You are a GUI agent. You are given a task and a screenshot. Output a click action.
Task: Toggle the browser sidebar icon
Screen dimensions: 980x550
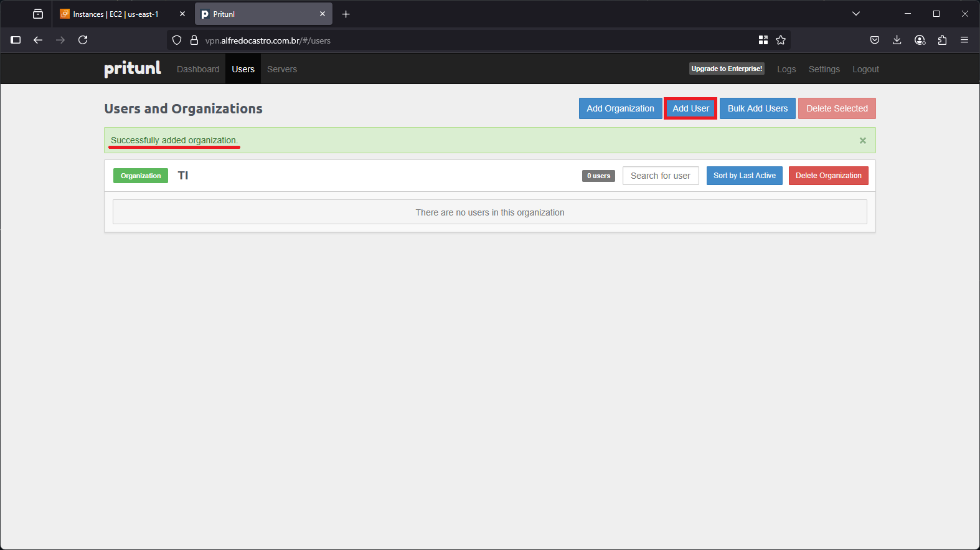(16, 40)
